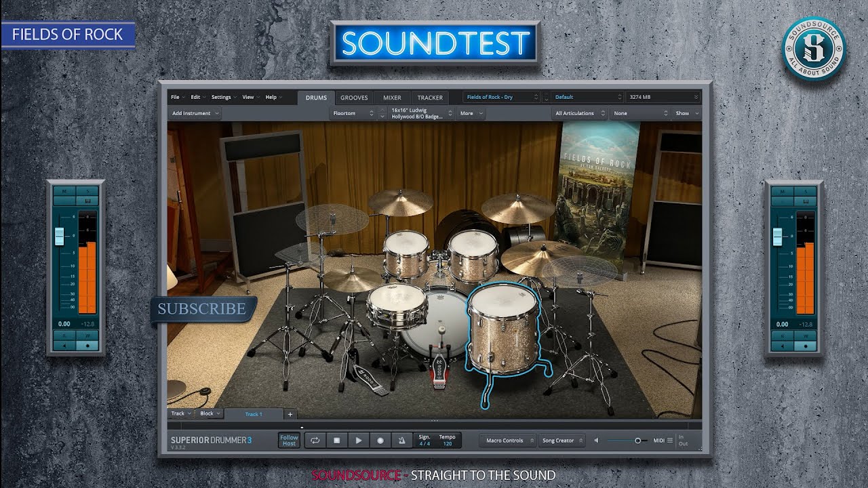Toggle S solo on right channel strip
This screenshot has width=868, height=488.
(806, 192)
